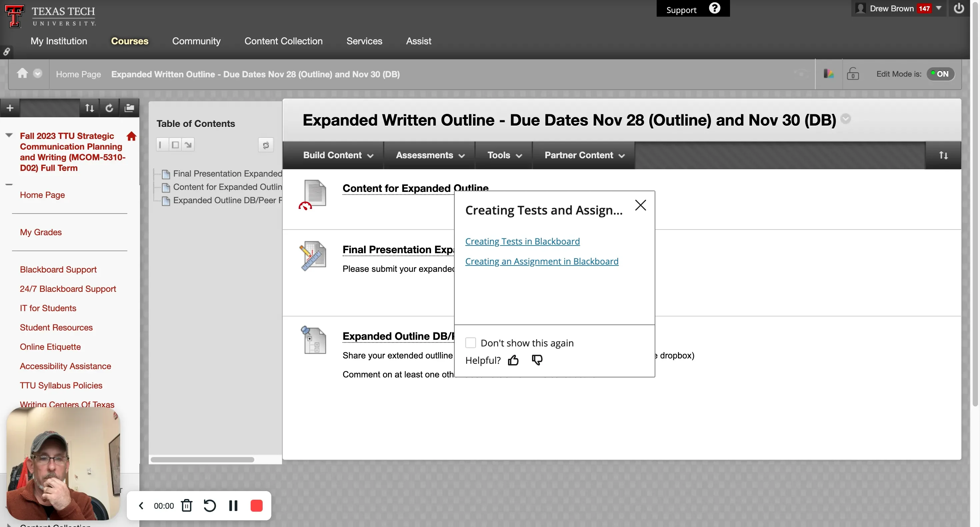Screen dimensions: 980x527
Task: Check the Don't show this again checkbox
Action: click(471, 342)
